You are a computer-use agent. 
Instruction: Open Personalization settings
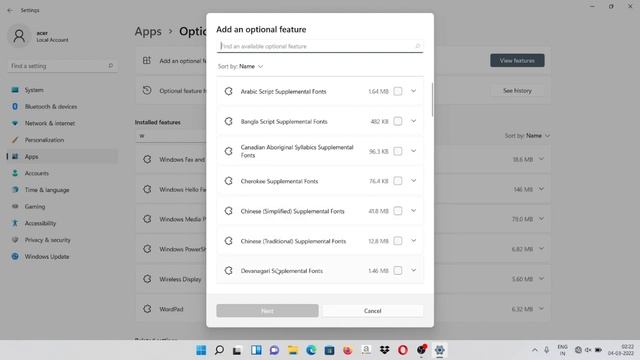(62, 140)
